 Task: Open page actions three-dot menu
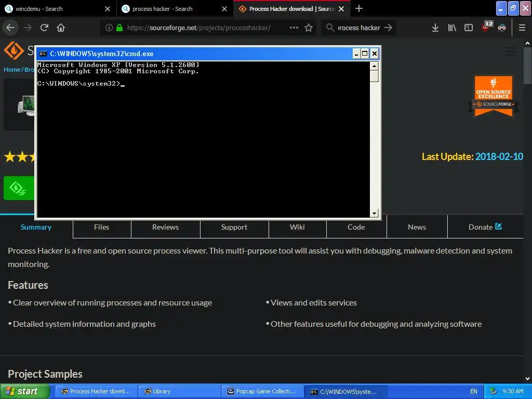pyautogui.click(x=294, y=28)
